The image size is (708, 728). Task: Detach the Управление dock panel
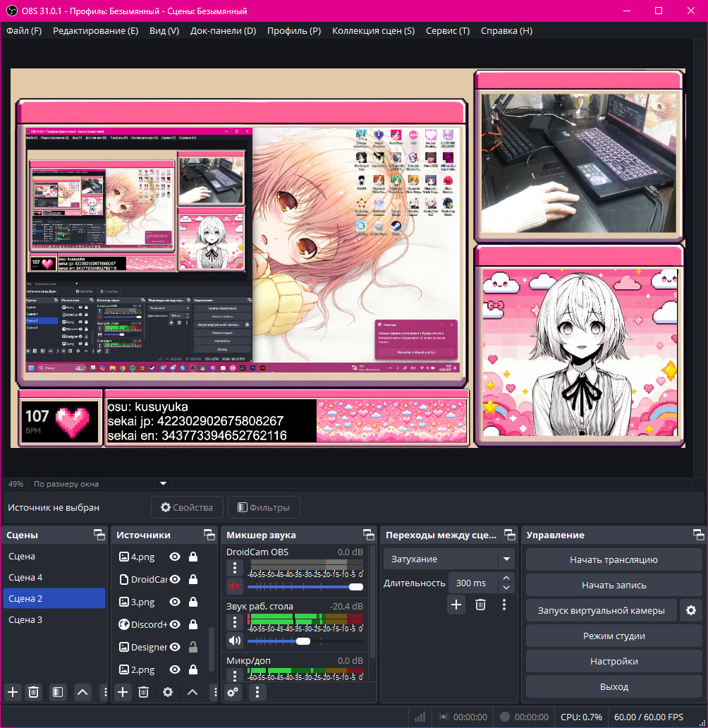pos(699,535)
